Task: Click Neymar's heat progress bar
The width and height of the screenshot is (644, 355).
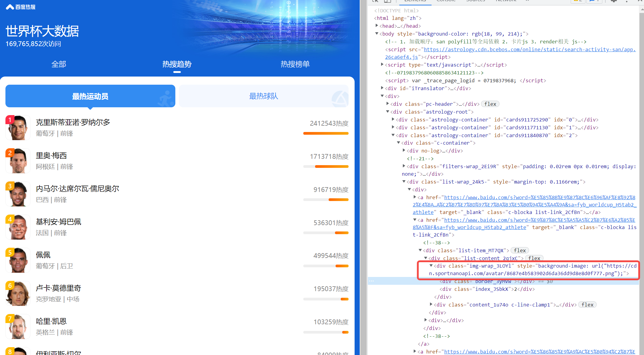Action: point(326,199)
